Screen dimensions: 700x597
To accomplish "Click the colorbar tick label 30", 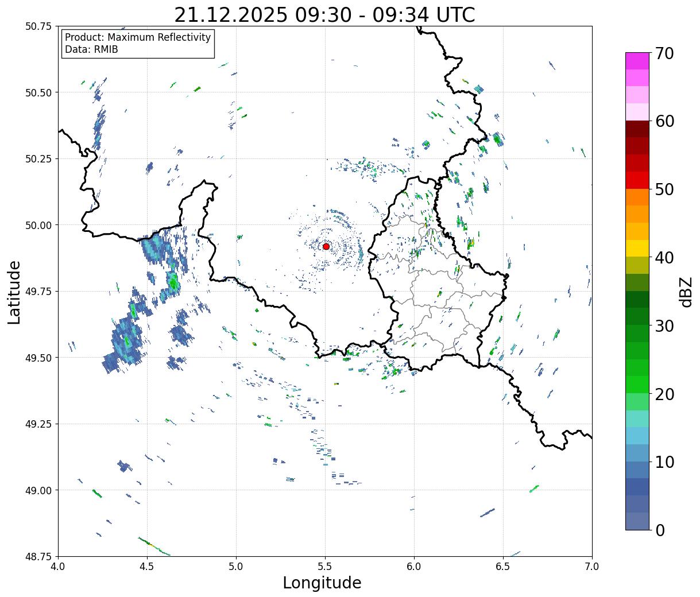I will (x=664, y=326).
